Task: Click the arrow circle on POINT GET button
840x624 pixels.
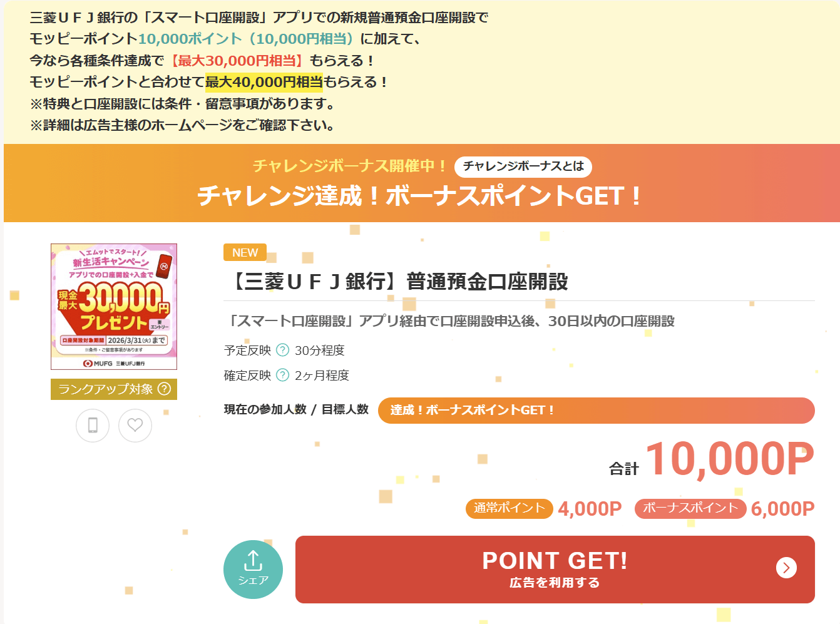Action: coord(786,568)
